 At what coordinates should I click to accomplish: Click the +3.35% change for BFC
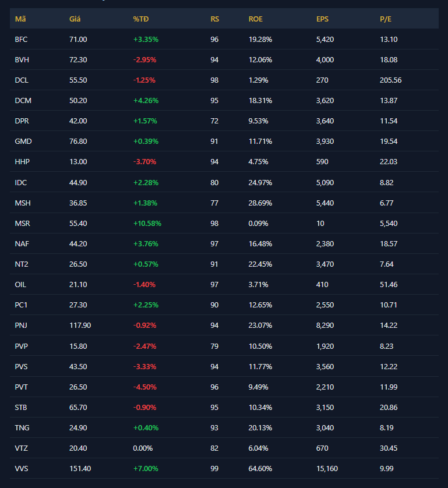(146, 40)
